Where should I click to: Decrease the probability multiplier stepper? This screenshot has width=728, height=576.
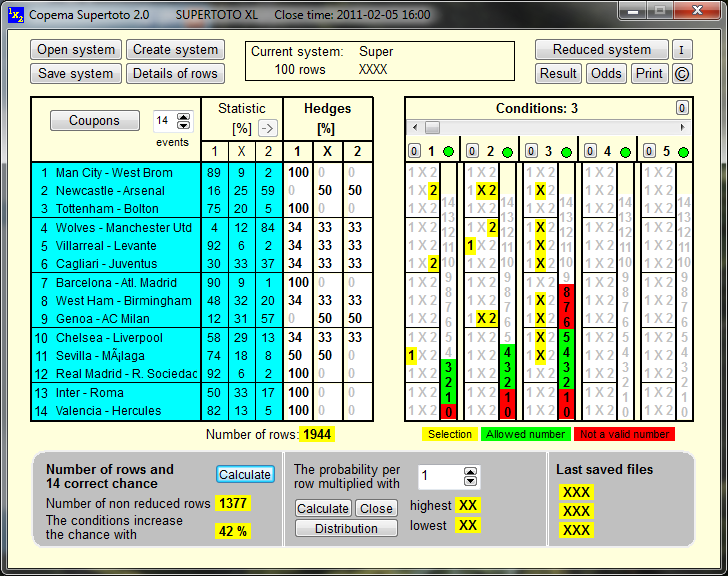(x=470, y=480)
